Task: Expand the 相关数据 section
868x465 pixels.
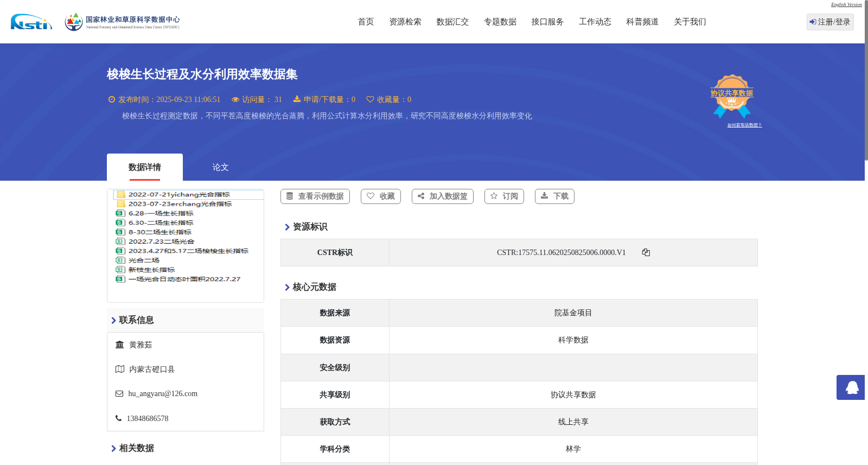Action: pos(132,448)
